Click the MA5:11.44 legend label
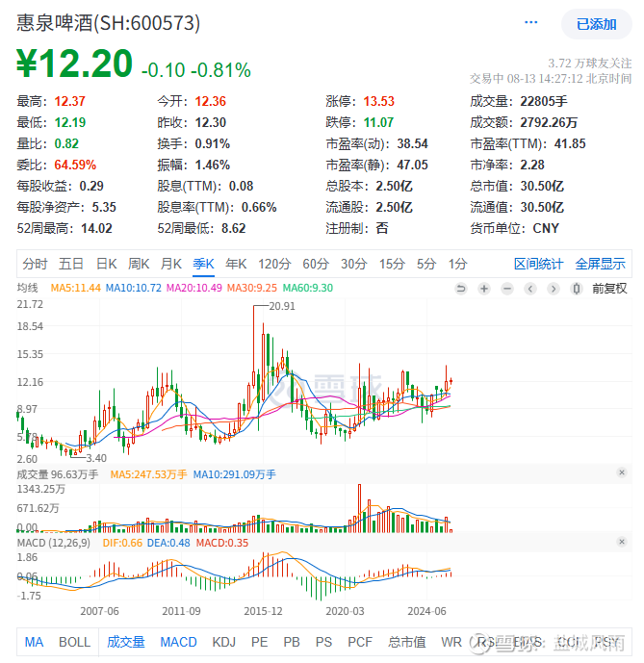644x663 pixels. pyautogui.click(x=76, y=288)
